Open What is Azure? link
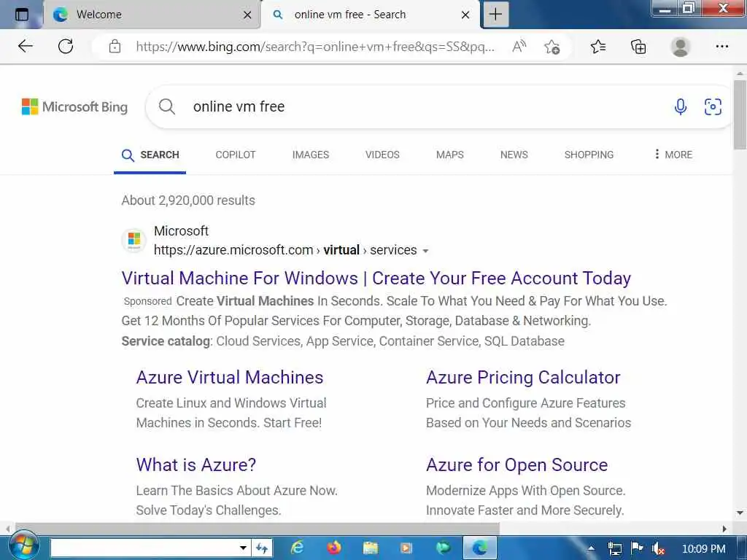Screen dimensions: 747x560 [x=196, y=464]
